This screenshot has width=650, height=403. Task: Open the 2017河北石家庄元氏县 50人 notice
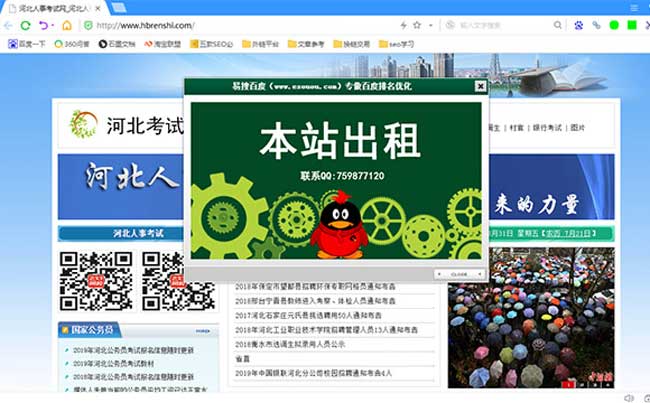[x=308, y=316]
